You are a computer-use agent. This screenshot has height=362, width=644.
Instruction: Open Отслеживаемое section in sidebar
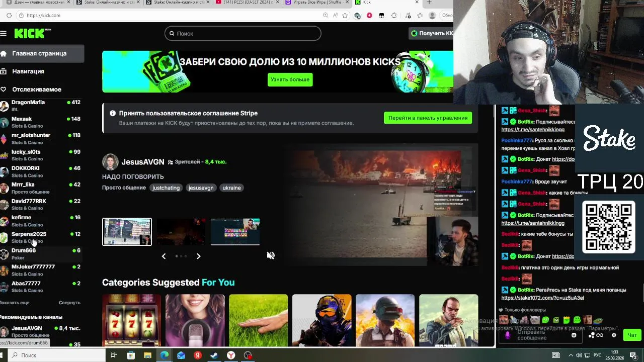click(x=42, y=89)
